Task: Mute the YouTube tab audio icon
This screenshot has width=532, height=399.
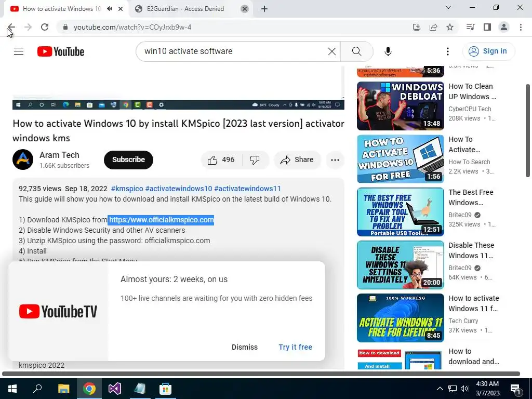Action: click(x=109, y=8)
